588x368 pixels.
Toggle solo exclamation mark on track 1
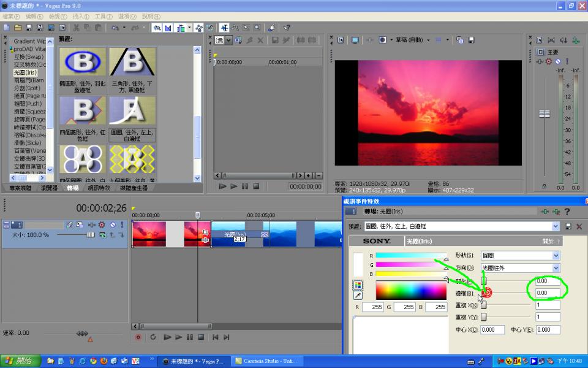pyautogui.click(x=121, y=225)
